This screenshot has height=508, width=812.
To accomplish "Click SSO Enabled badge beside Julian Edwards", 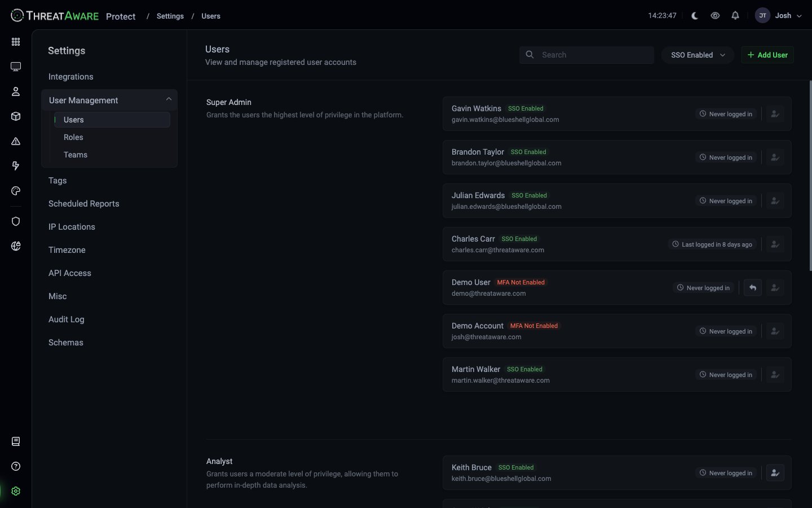I will (x=529, y=195).
